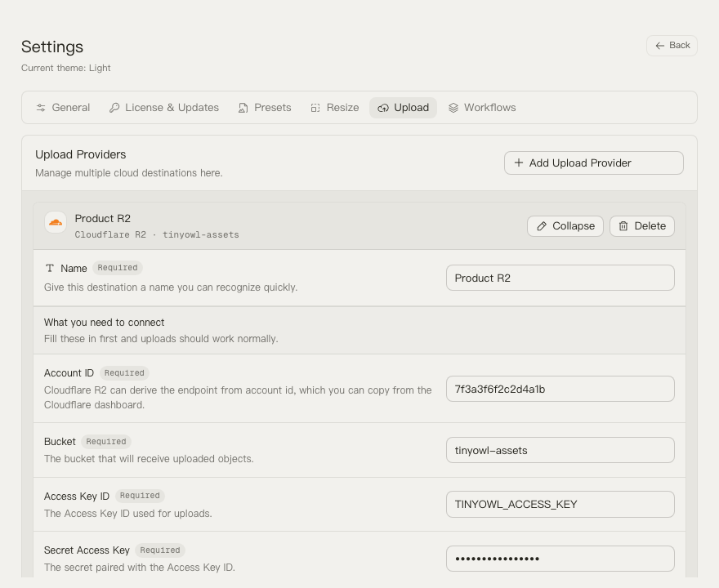Click the Back button
This screenshot has height=588, width=719.
pyautogui.click(x=672, y=46)
